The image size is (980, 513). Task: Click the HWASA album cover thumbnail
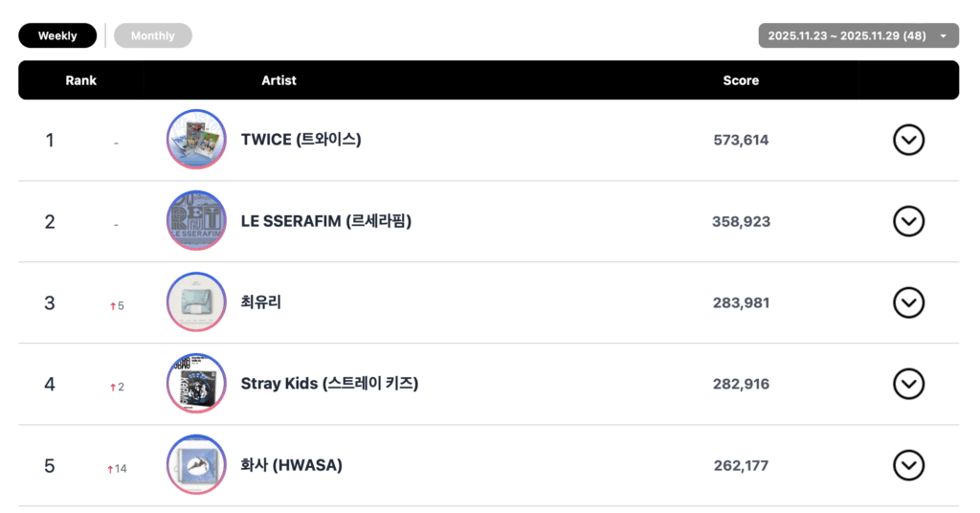point(196,465)
